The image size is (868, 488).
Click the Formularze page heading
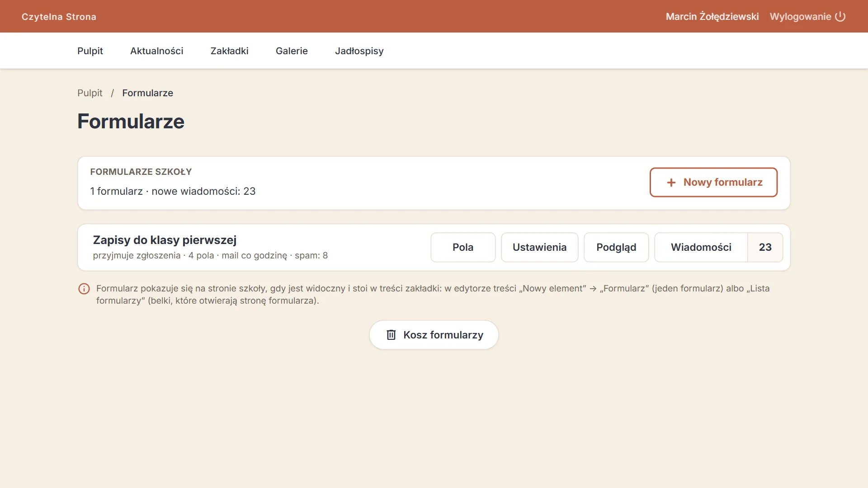[131, 122]
